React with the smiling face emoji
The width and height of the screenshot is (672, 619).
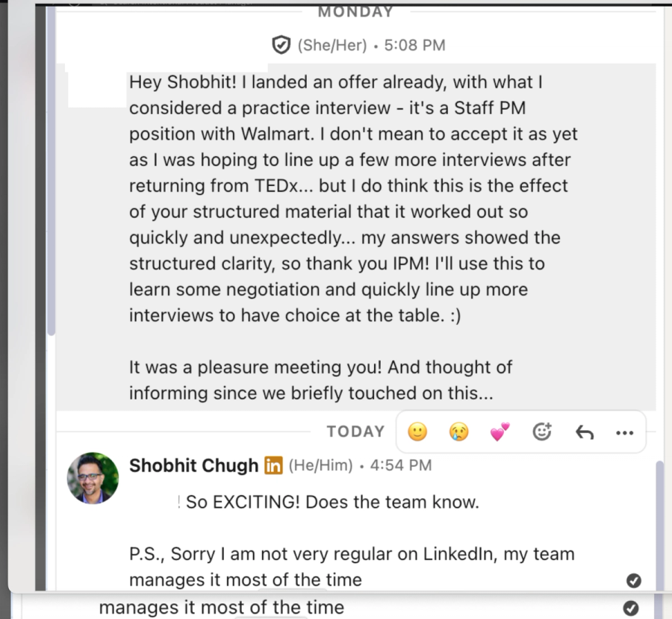tap(417, 432)
